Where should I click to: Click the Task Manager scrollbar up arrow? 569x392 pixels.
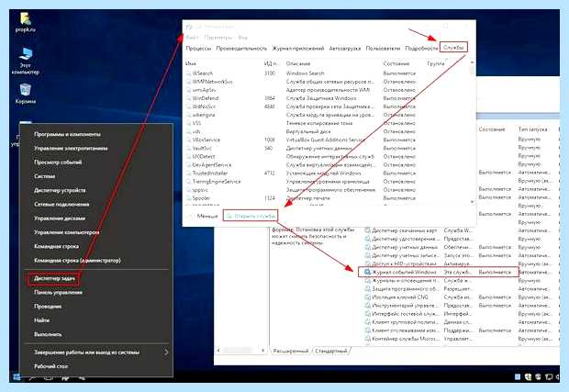pos(472,62)
